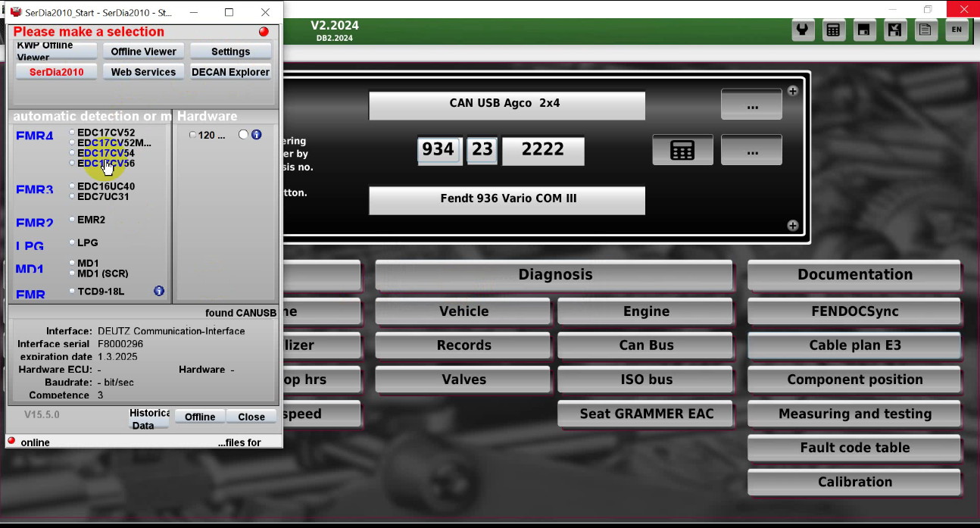Toggle the white circle in Hardware panel
This screenshot has width=980, height=528.
(x=243, y=135)
